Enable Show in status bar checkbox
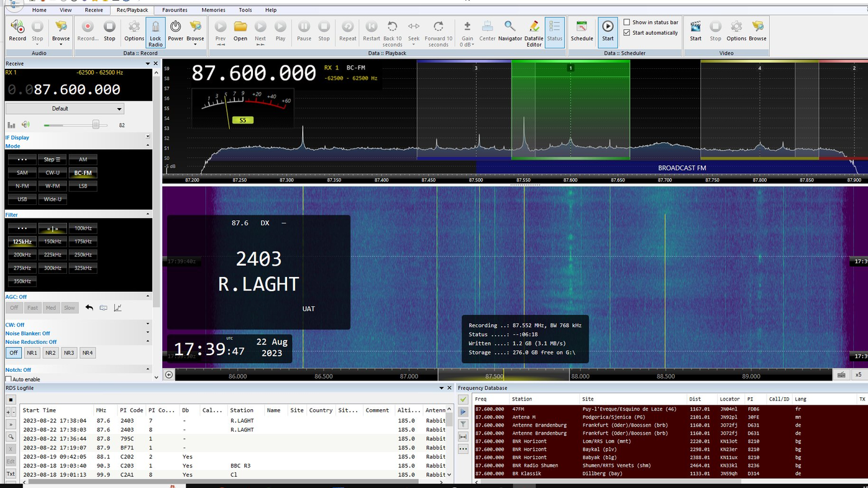This screenshot has height=488, width=868. pos(627,22)
